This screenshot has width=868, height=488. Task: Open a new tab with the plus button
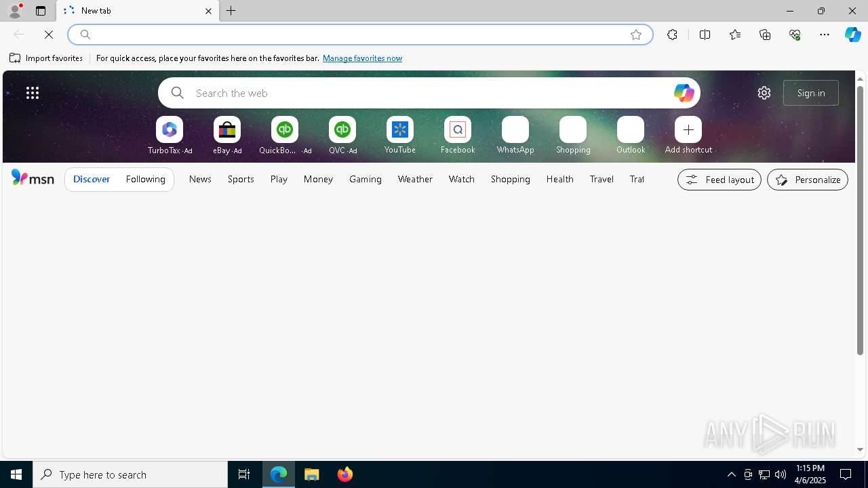(x=231, y=11)
